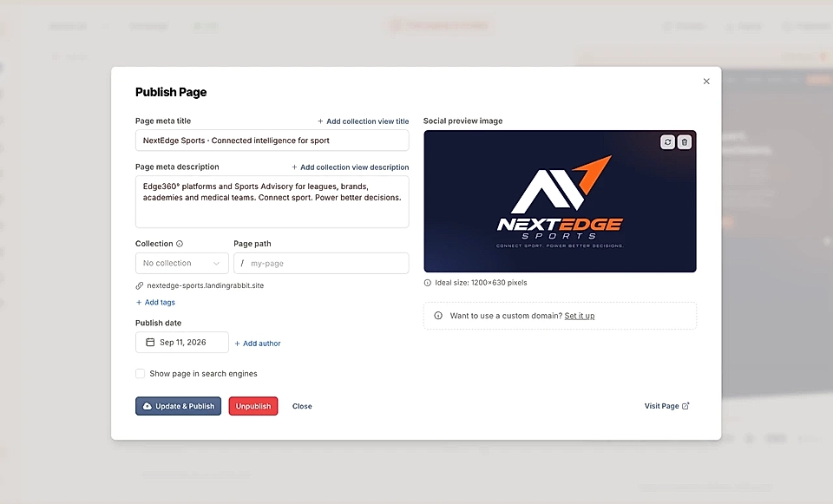
Task: Refresh the social preview image
Action: pyautogui.click(x=667, y=142)
